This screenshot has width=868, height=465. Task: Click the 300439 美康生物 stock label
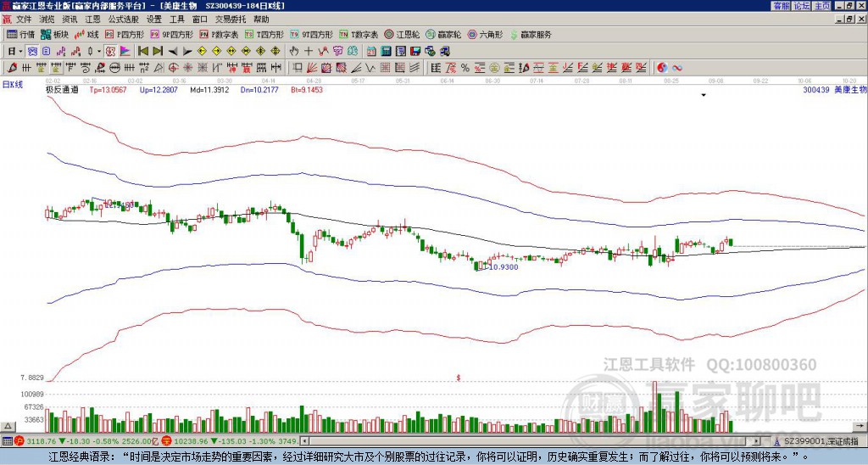(x=835, y=90)
